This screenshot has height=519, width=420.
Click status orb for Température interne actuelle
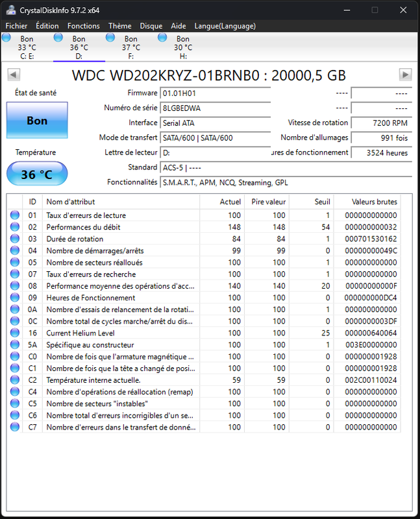(15, 380)
